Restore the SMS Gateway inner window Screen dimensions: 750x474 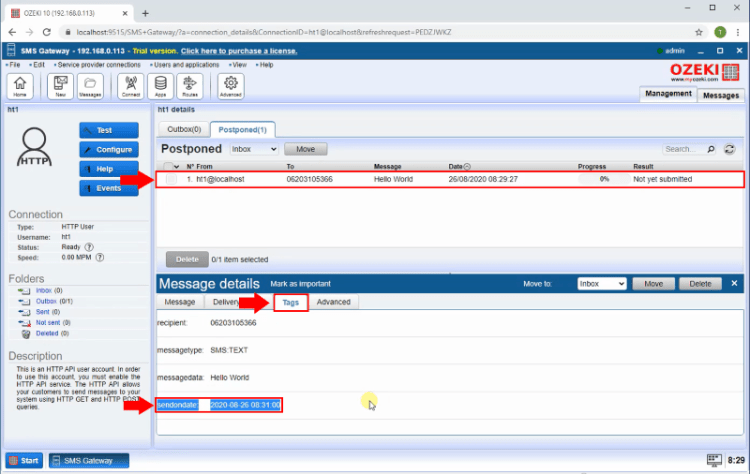[x=720, y=51]
